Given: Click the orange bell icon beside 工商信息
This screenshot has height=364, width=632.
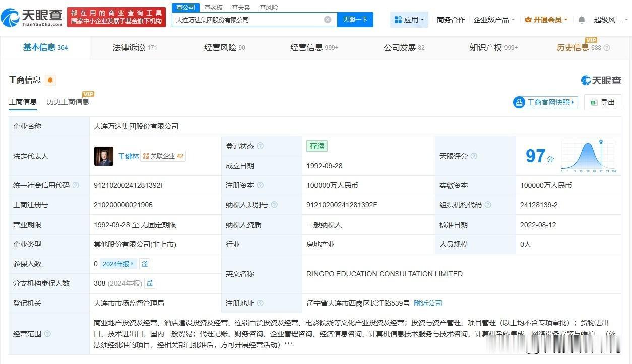Looking at the screenshot, I should point(50,80).
